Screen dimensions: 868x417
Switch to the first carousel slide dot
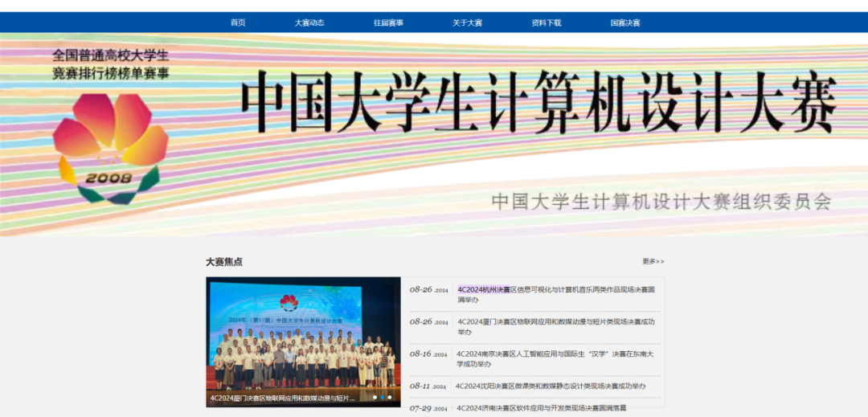point(375,397)
